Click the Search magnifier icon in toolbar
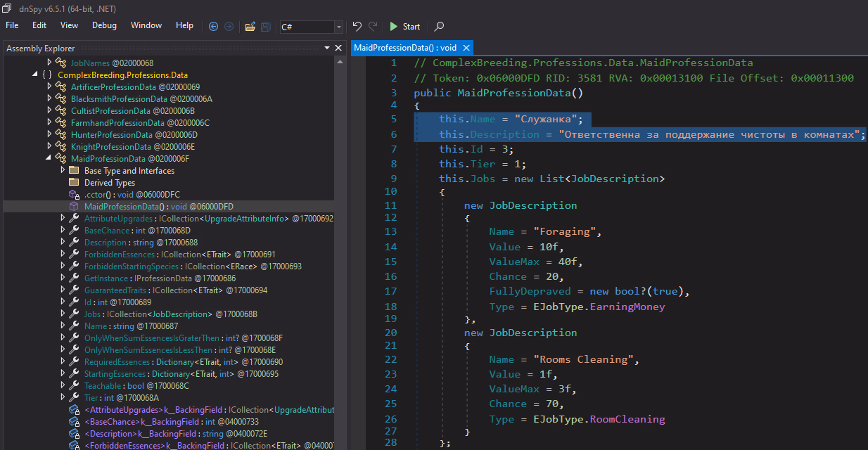868x450 pixels. [x=439, y=26]
